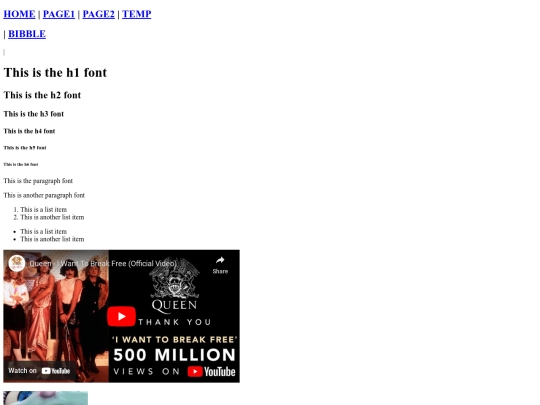Screen dimensions: 540x405
Task: Click the 'This is the h3 font' heading
Action: 33,114
